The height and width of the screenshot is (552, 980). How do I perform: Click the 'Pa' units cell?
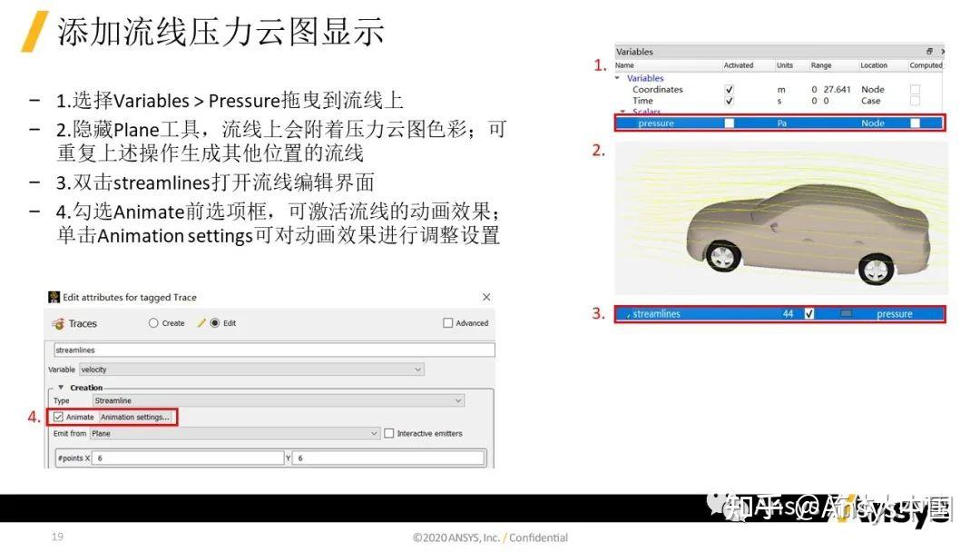pyautogui.click(x=782, y=123)
